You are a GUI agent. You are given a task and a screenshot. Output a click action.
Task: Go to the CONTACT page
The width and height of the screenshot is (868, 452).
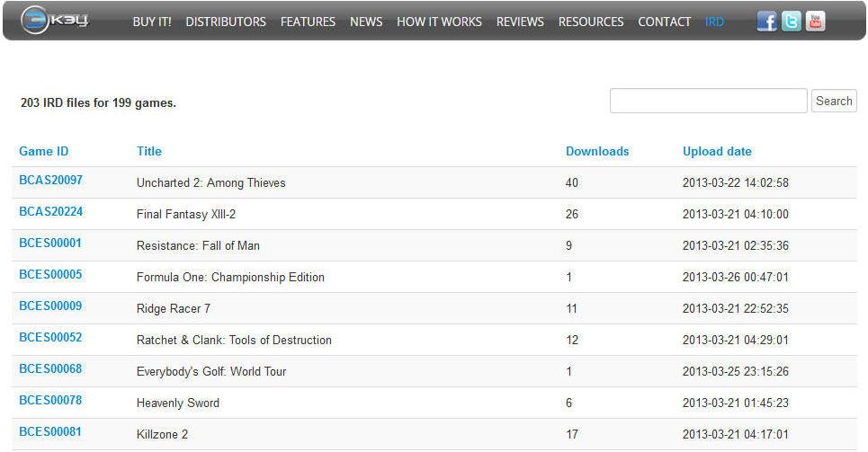[665, 22]
